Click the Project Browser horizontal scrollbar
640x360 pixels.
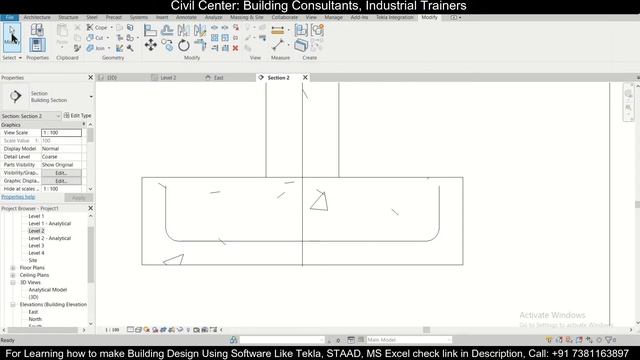[x=43, y=330]
